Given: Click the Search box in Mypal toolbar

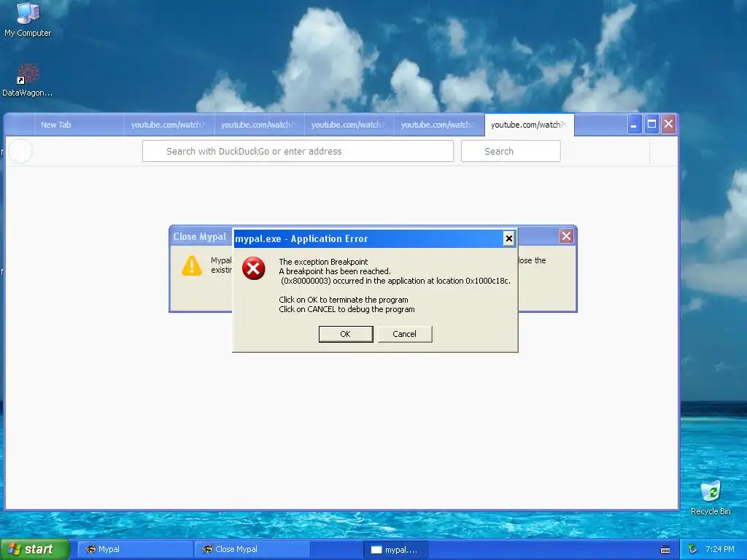Looking at the screenshot, I should (x=511, y=151).
